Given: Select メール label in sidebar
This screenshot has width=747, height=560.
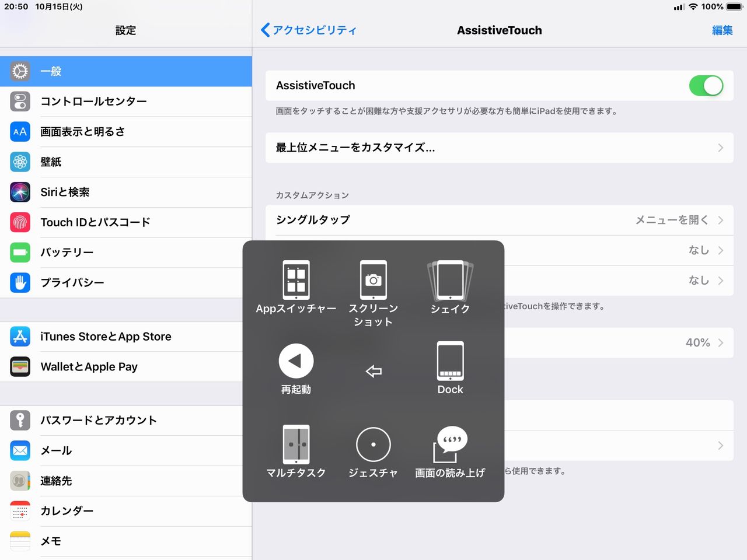Looking at the screenshot, I should click(x=56, y=450).
